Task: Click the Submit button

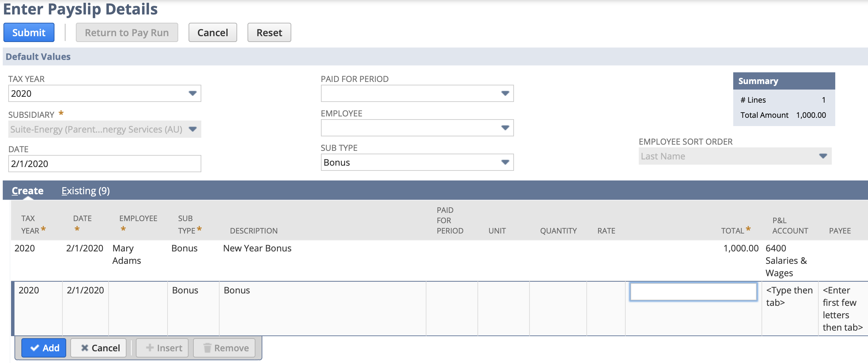Action: click(x=29, y=32)
